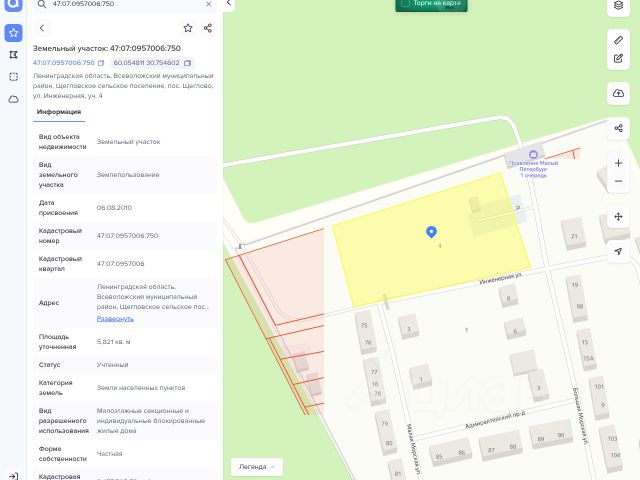Click the search magnifier icon
The height and width of the screenshot is (480, 640).
pyautogui.click(x=42, y=4)
